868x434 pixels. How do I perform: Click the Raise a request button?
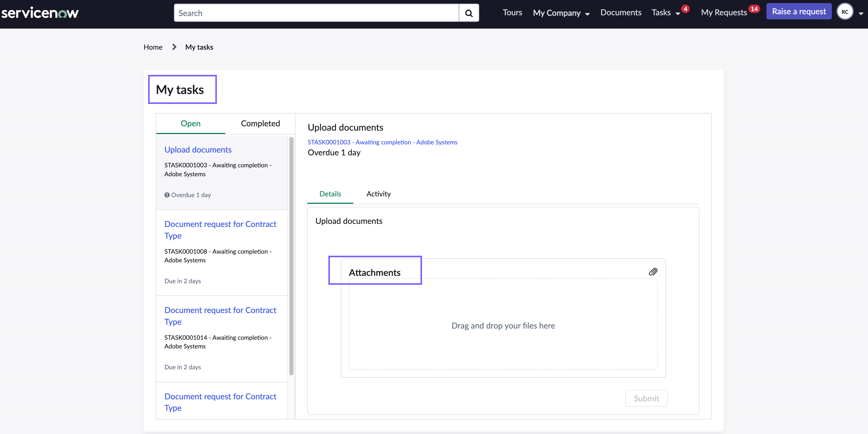799,11
